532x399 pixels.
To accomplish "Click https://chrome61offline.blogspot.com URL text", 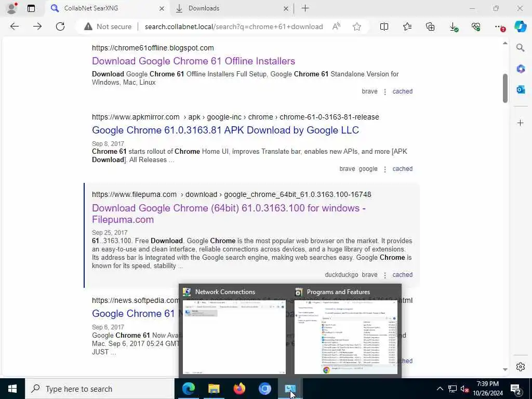I will 153,48.
